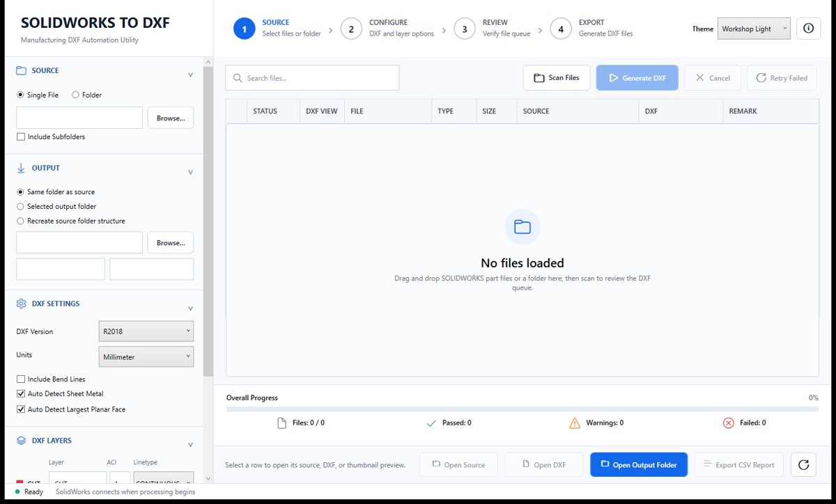The height and width of the screenshot is (504, 836).
Task: Click the Cancel button
Action: 712,78
